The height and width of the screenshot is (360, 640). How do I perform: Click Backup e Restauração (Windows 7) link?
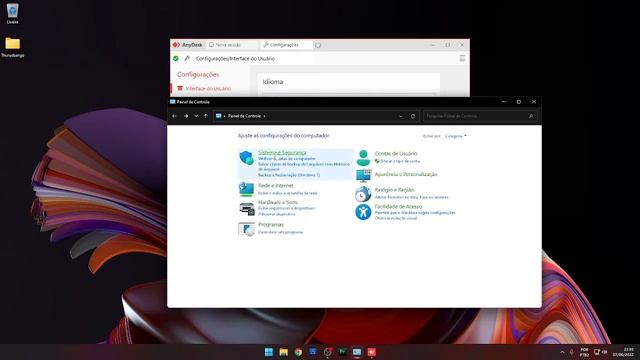click(289, 175)
